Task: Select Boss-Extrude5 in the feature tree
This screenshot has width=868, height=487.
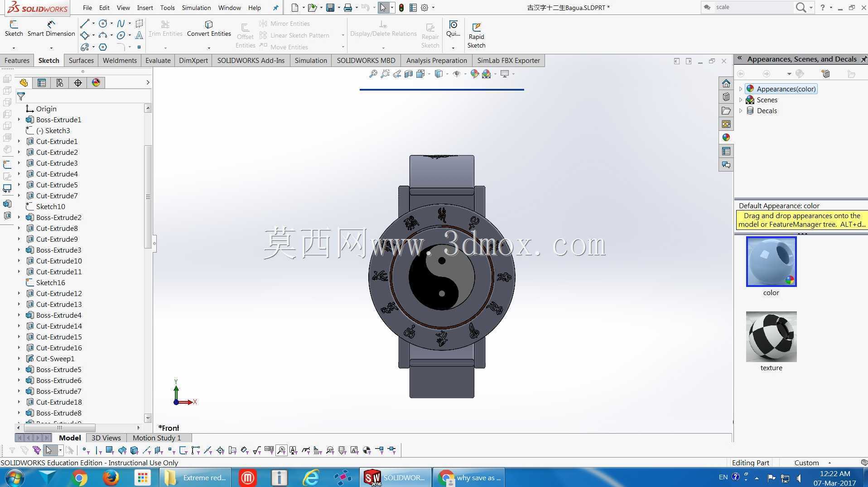Action: click(59, 370)
